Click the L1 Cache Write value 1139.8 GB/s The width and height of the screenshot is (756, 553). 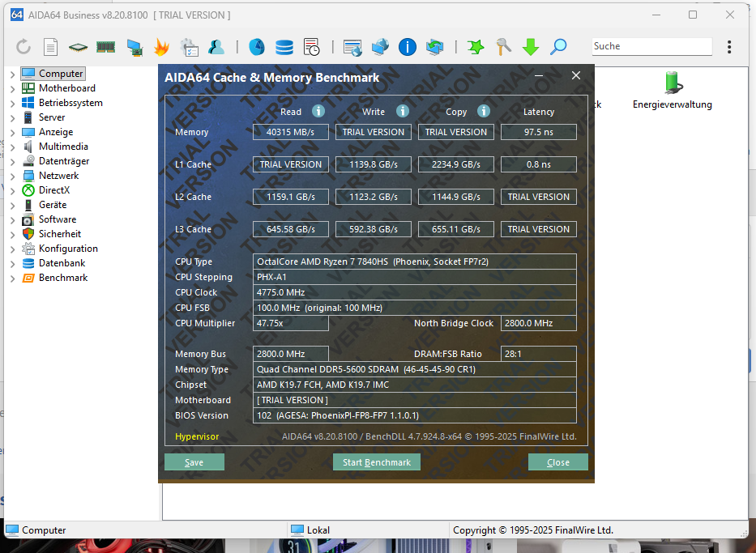(x=374, y=164)
